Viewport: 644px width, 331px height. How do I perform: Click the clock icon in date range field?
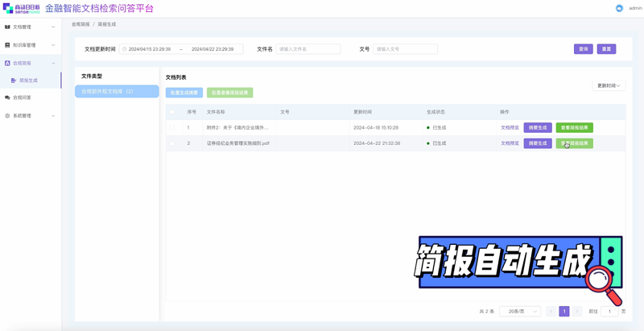click(125, 49)
